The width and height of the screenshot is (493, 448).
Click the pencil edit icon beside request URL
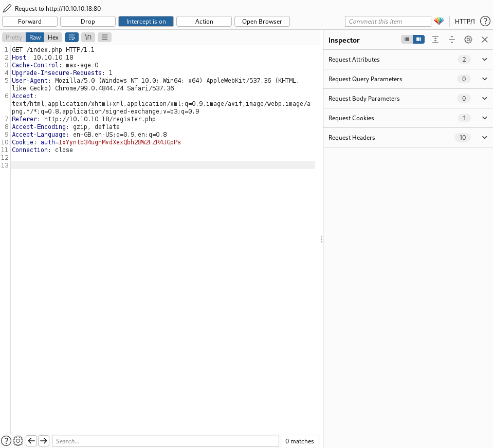[7, 9]
